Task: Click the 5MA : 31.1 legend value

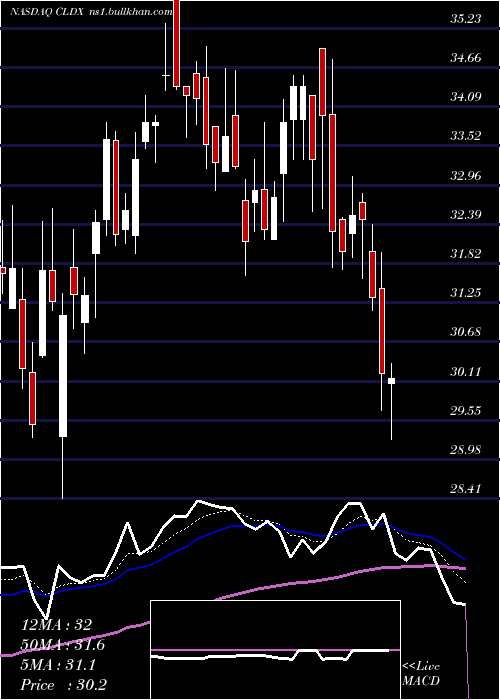Action: (58, 666)
